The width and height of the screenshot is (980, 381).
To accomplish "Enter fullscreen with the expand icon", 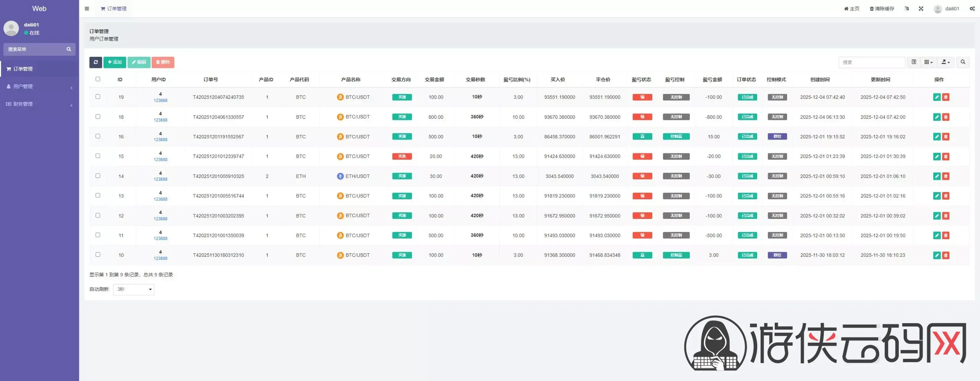I will point(921,8).
